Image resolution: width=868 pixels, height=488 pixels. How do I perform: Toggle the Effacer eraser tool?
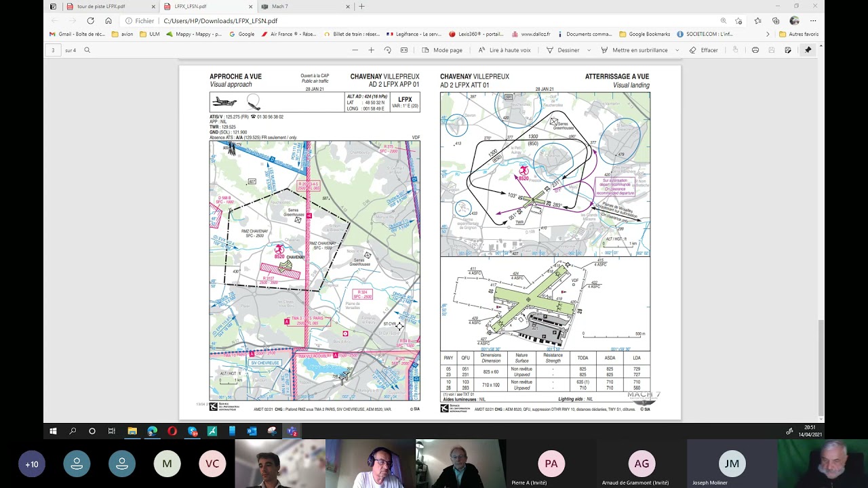pos(703,50)
